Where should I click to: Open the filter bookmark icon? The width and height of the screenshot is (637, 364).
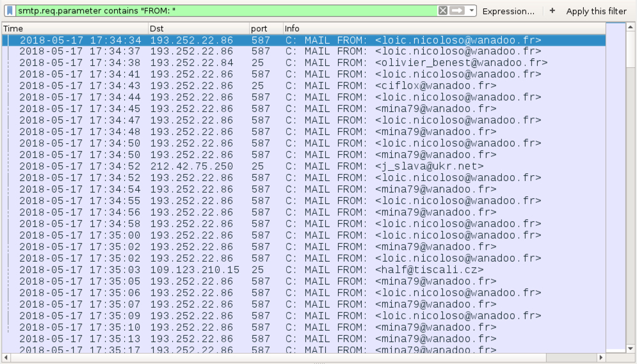tap(10, 11)
